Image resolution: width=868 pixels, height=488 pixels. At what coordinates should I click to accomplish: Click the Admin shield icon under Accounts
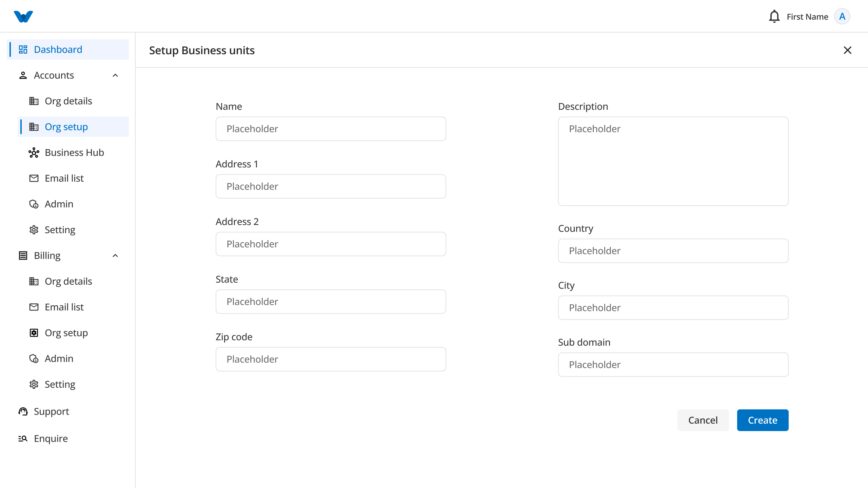34,204
